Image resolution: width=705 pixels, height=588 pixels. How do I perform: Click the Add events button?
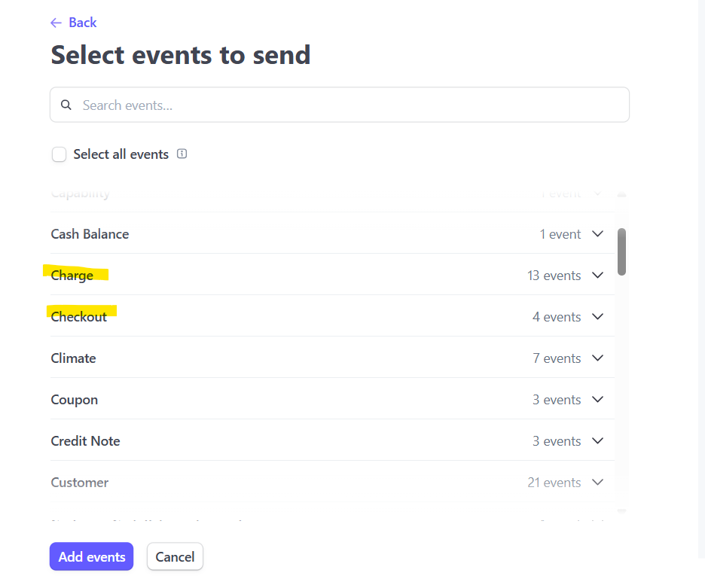(92, 556)
